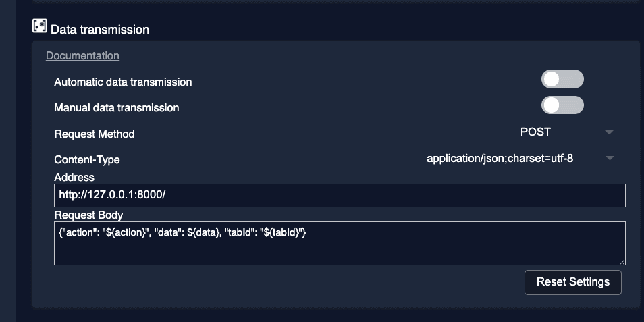Click the Data transmission section icon
644x322 pixels.
pyautogui.click(x=39, y=27)
